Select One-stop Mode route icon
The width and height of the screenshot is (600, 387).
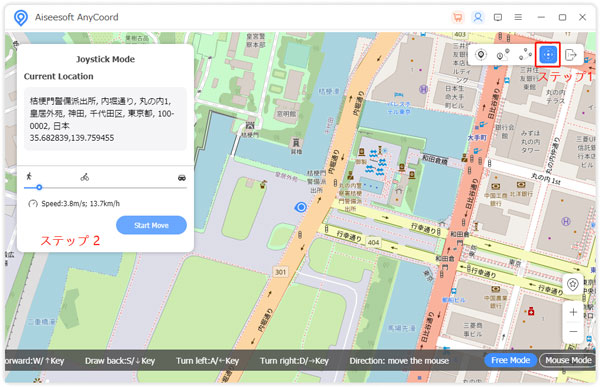(x=503, y=55)
